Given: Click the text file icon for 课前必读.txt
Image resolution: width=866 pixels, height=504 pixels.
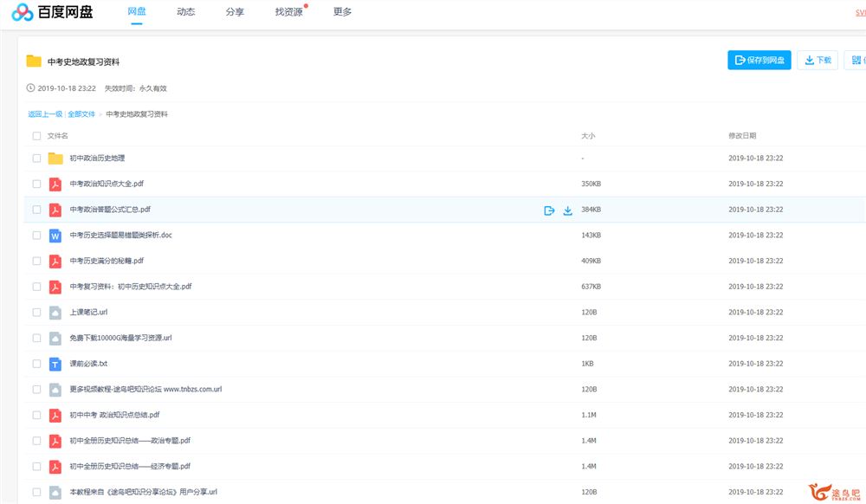Looking at the screenshot, I should pos(55,365).
